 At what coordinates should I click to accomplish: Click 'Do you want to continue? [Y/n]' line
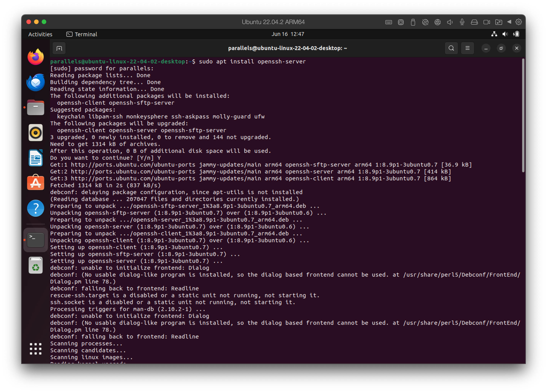(105, 158)
